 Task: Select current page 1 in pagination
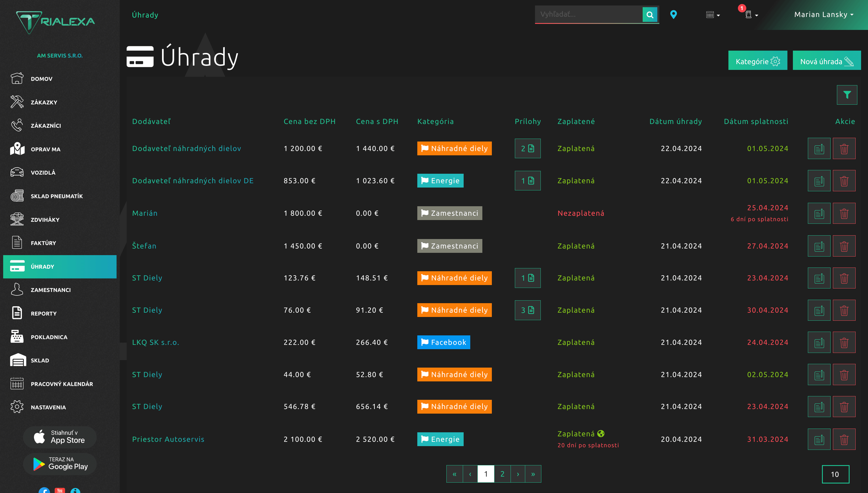tap(486, 474)
